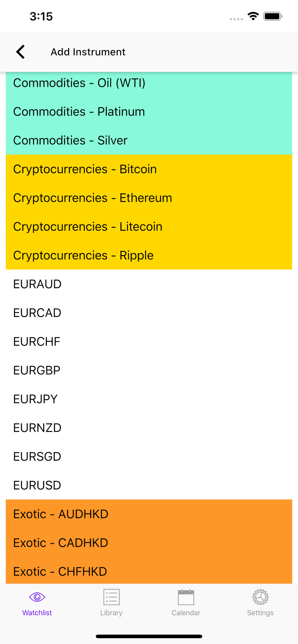Tap the back arrow icon
The height and width of the screenshot is (644, 298).
tap(20, 52)
